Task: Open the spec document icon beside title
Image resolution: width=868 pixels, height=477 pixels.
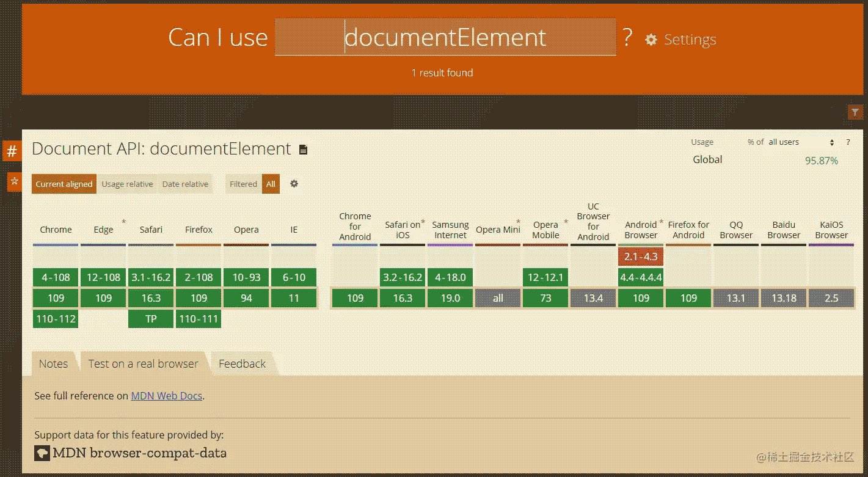Action: click(x=303, y=150)
